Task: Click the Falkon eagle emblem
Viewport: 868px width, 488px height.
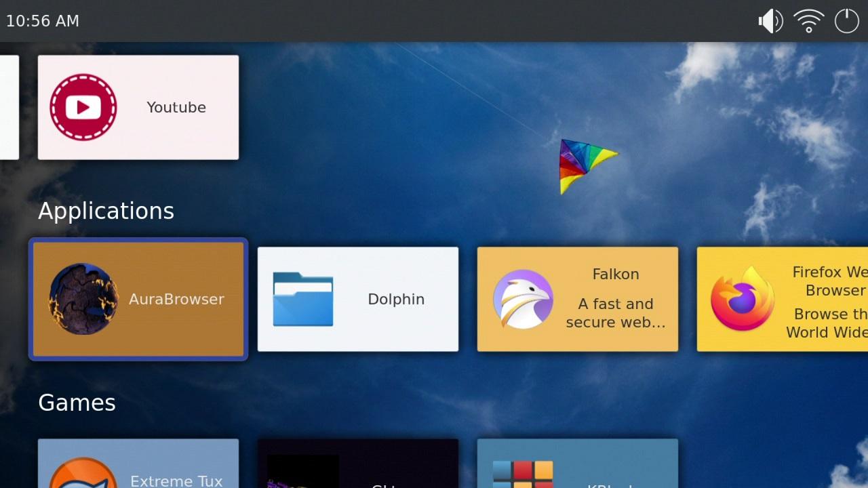Action: (524, 299)
